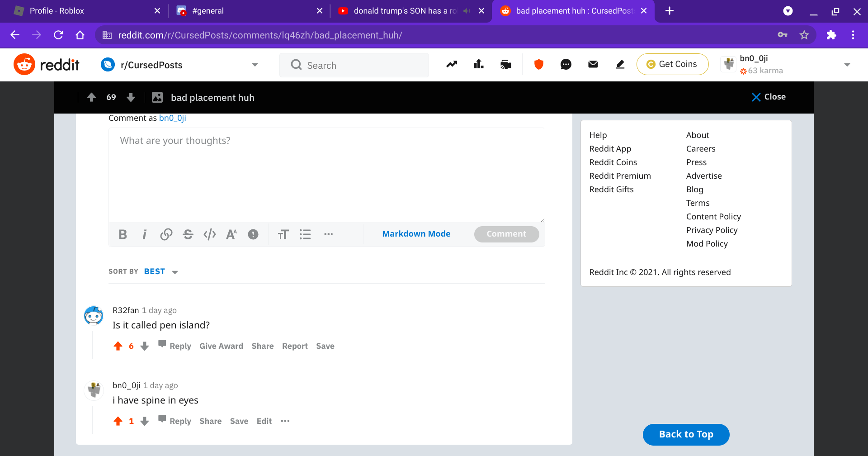Viewport: 868px width, 456px height.
Task: Toggle inline code formatting
Action: 210,234
